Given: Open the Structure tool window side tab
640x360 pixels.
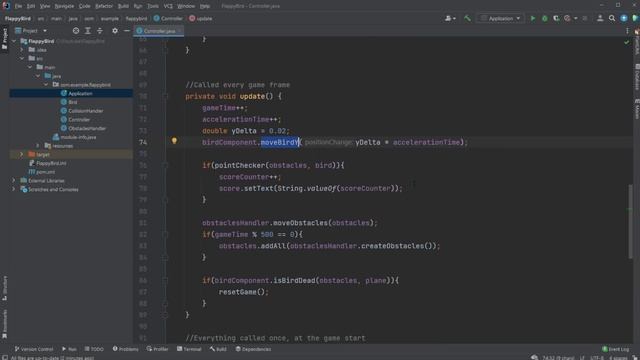Looking at the screenshot, I should click(x=4, y=288).
